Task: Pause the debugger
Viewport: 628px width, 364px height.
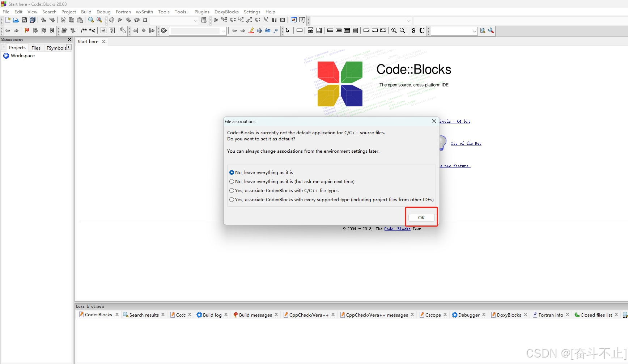Action: [274, 20]
